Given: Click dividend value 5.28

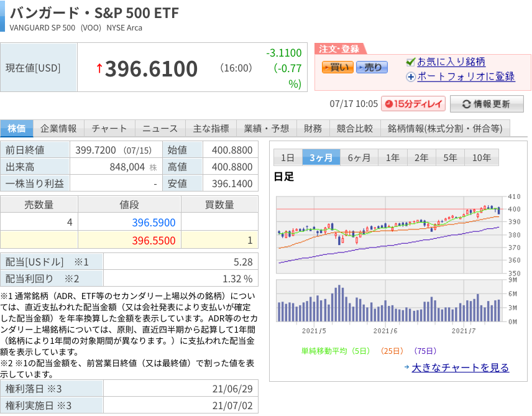Looking at the screenshot, I should tap(243, 262).
